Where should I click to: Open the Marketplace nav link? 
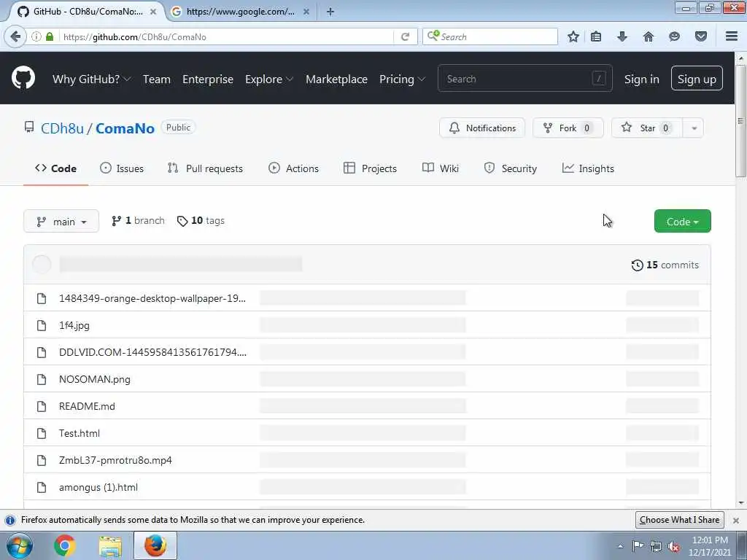336,79
